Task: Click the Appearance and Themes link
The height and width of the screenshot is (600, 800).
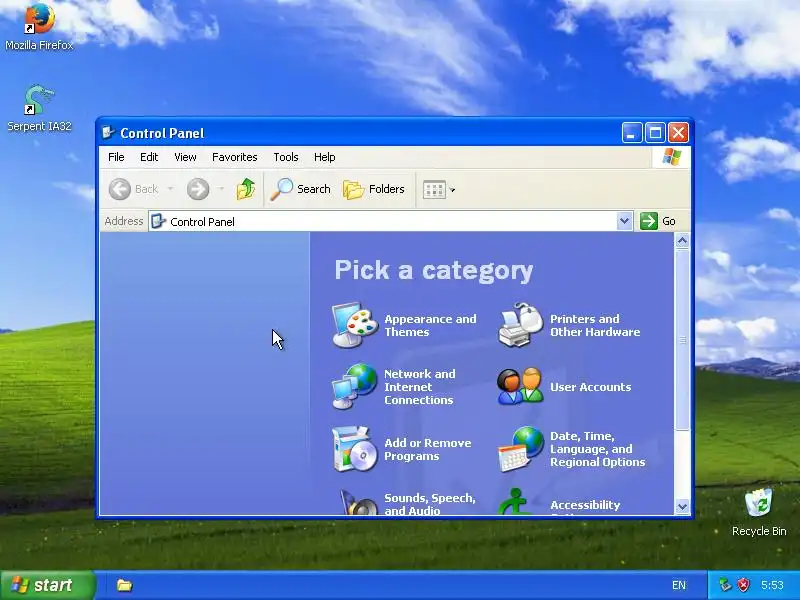Action: pyautogui.click(x=430, y=326)
